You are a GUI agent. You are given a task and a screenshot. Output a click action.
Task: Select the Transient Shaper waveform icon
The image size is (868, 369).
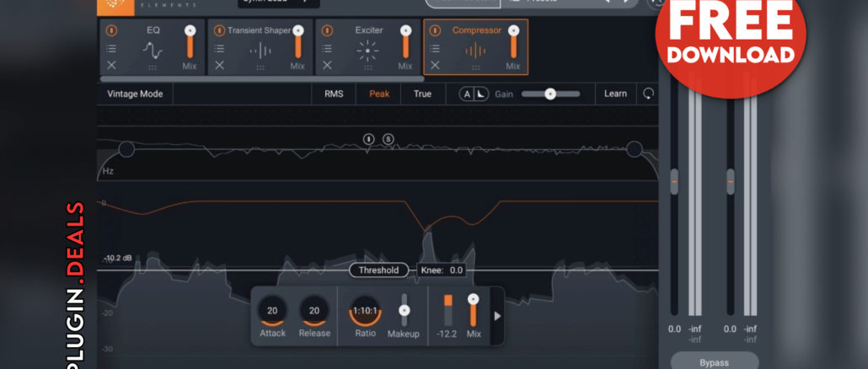[x=260, y=51]
